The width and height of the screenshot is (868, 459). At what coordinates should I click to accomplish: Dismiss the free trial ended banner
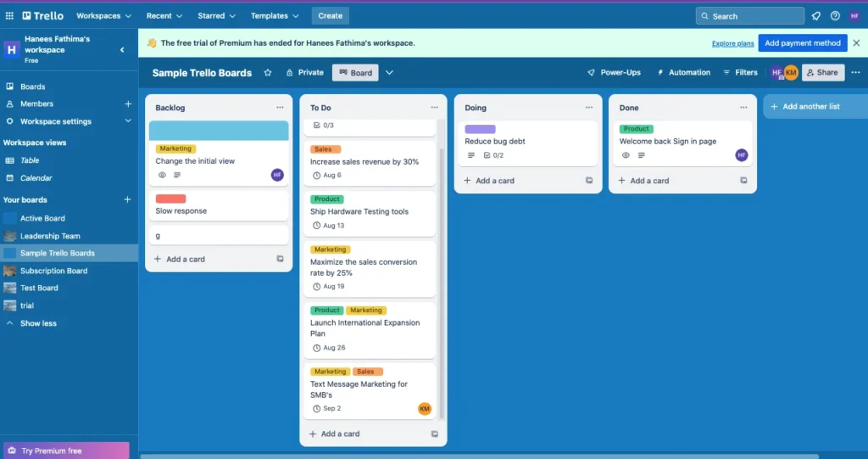tap(856, 43)
